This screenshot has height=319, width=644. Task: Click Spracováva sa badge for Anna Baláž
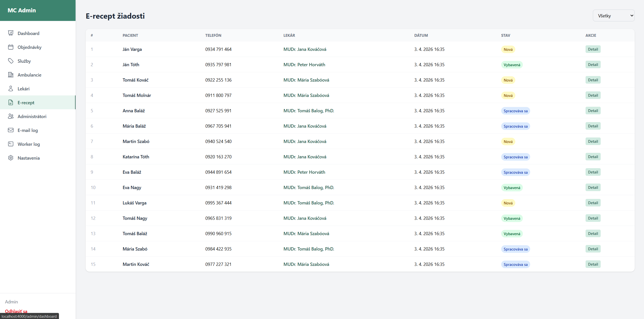tap(515, 111)
